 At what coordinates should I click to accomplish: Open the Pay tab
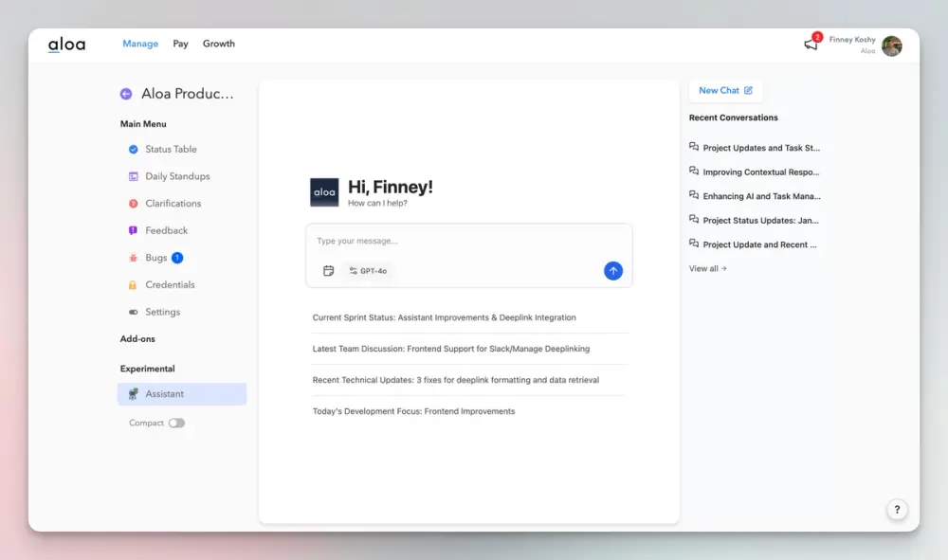pyautogui.click(x=180, y=44)
